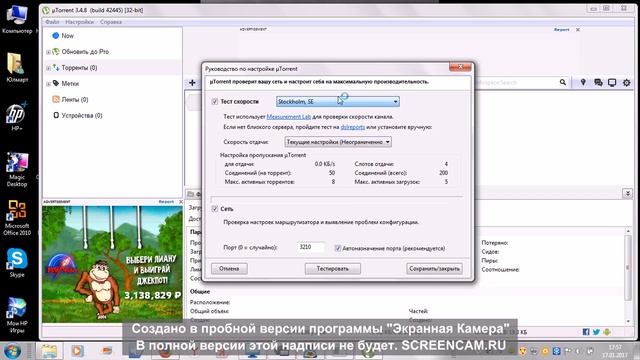Viewport: 640px width, 360px height.
Task: Open Устройства (0) devices item
Action: (82, 116)
